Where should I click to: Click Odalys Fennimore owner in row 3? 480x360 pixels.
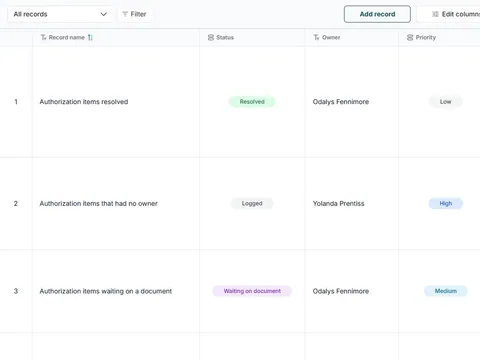coord(341,291)
